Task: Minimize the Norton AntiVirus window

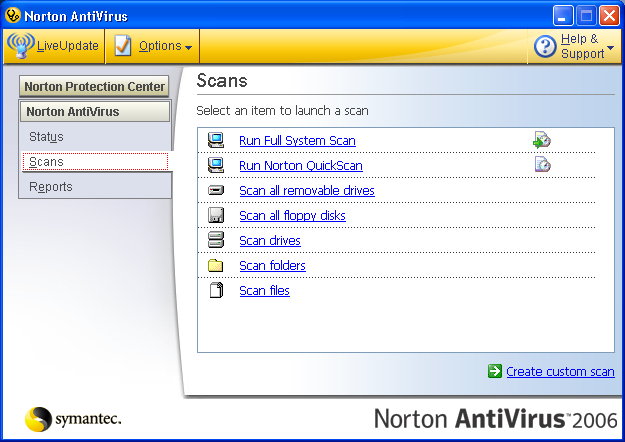Action: pyautogui.click(x=563, y=16)
